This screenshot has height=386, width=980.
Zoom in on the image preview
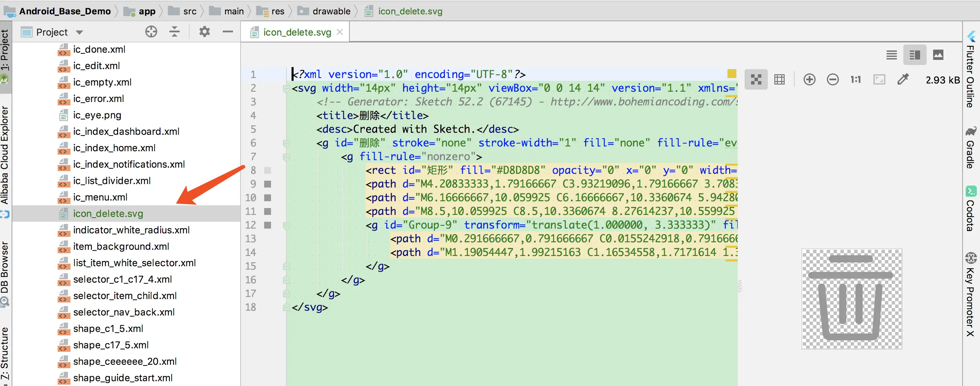point(809,79)
